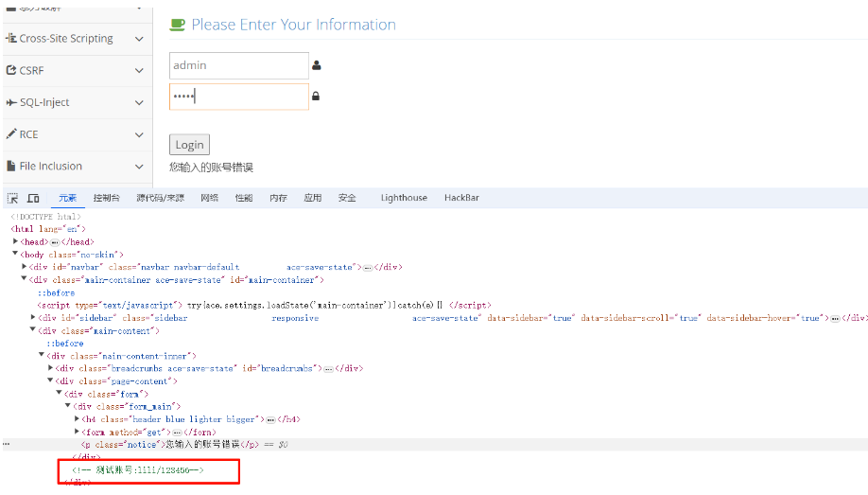Collapse the main-content div triangle
The height and width of the screenshot is (495, 868).
coord(33,329)
